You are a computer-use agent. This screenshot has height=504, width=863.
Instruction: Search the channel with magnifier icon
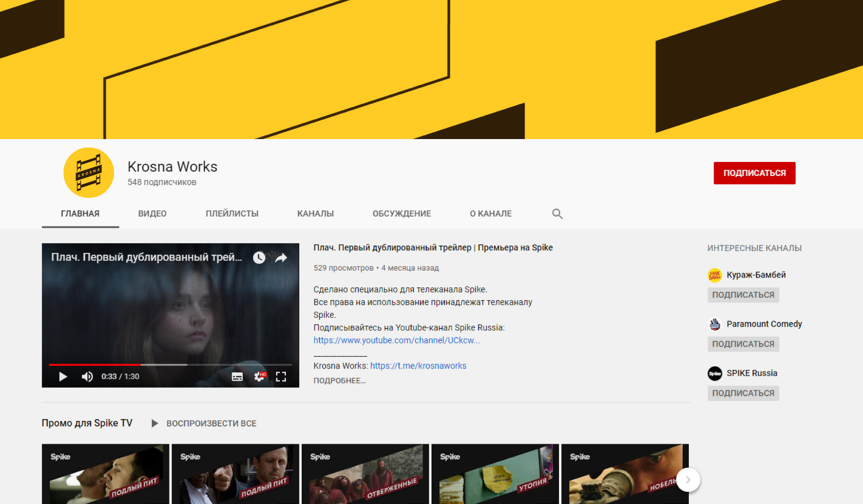pos(557,214)
